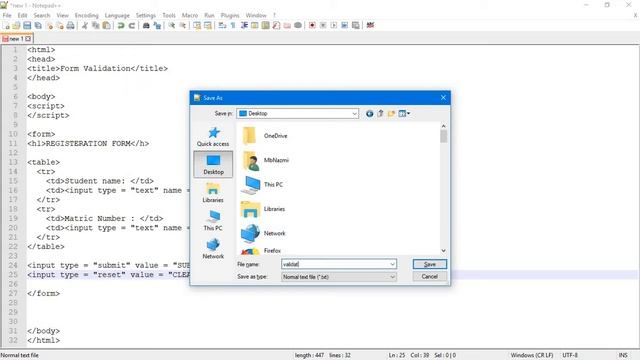Click the Print toolbar icon
This screenshot has width=640, height=360.
coord(70,25)
